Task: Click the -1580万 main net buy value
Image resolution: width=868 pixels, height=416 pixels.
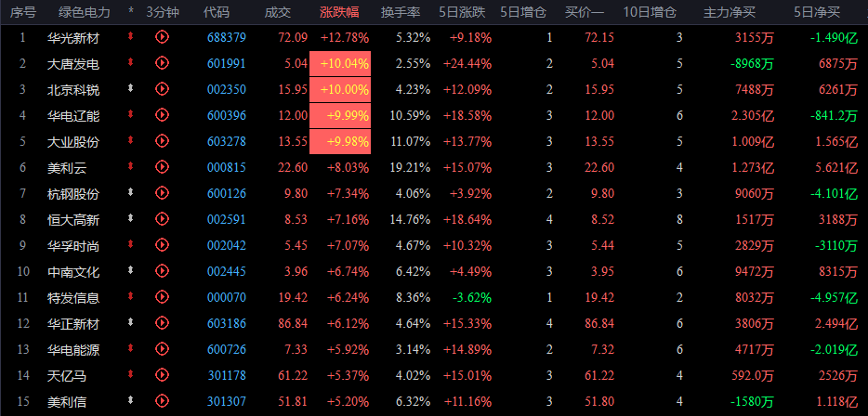Action: point(751,402)
